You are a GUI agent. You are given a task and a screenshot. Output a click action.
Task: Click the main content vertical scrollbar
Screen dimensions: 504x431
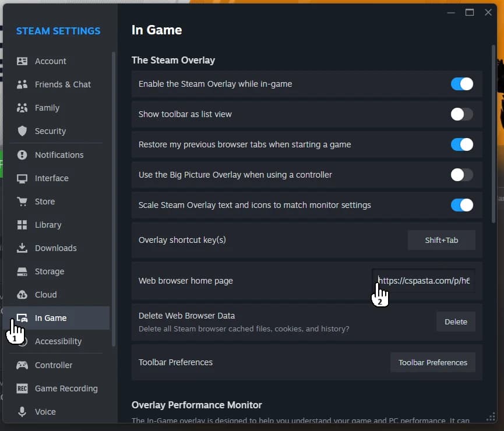[x=494, y=133]
